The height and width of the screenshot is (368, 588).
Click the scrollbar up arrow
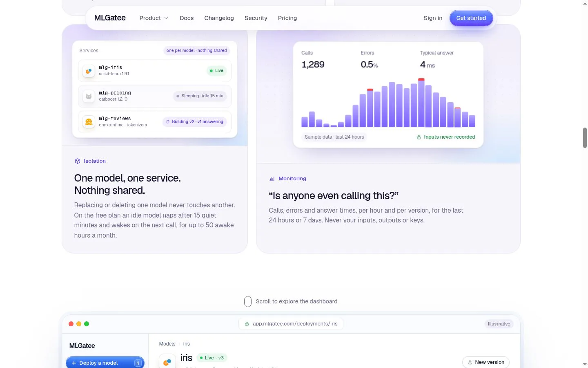[585, 3]
